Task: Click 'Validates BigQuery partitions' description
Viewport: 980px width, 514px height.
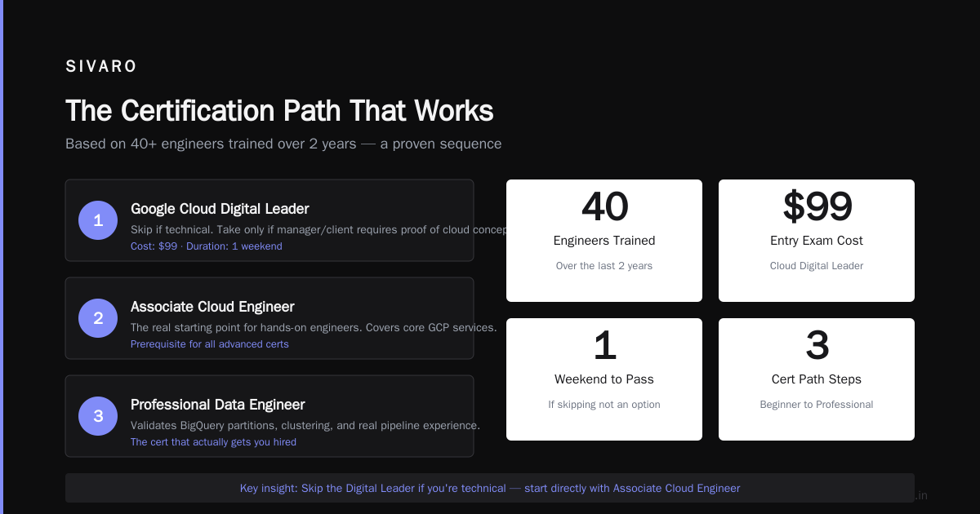Action: click(305, 425)
